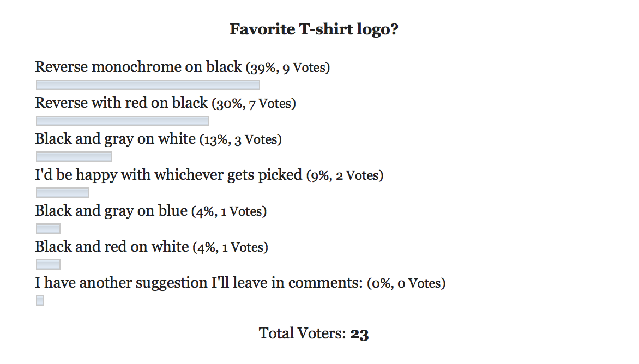Select the 'Black and gray on white' option text
639x364 pixels.
(x=116, y=139)
